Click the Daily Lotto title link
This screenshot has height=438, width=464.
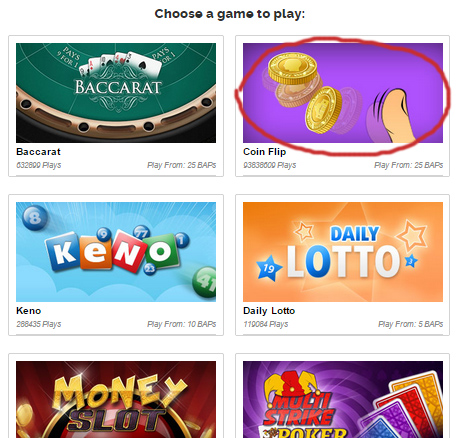pyautogui.click(x=269, y=311)
